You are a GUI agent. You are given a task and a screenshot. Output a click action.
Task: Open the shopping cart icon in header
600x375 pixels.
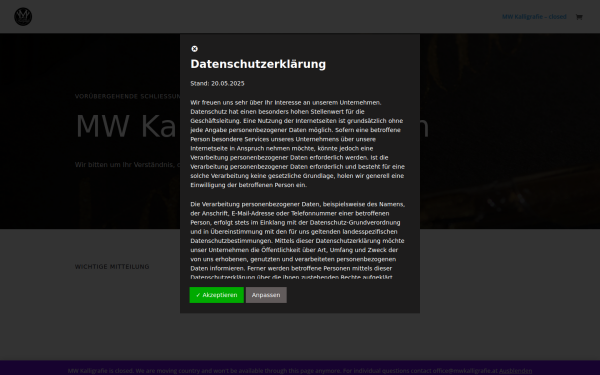click(x=579, y=17)
